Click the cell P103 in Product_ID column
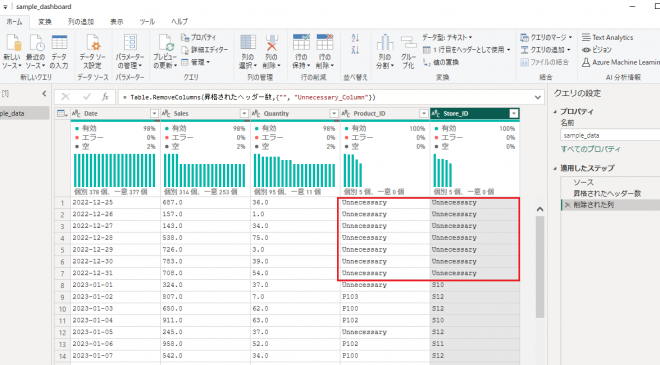The width and height of the screenshot is (660, 365). 385,297
